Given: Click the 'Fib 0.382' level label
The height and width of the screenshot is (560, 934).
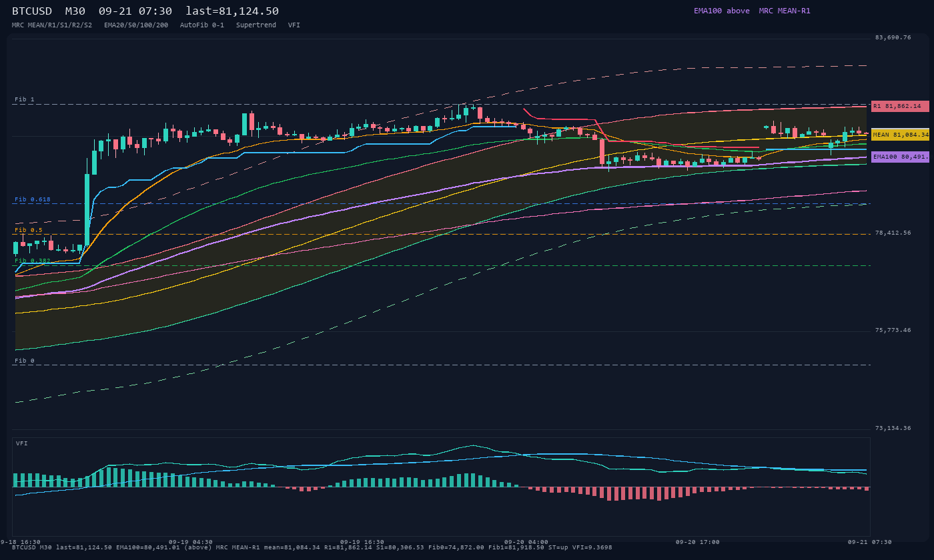Looking at the screenshot, I should point(33,261).
